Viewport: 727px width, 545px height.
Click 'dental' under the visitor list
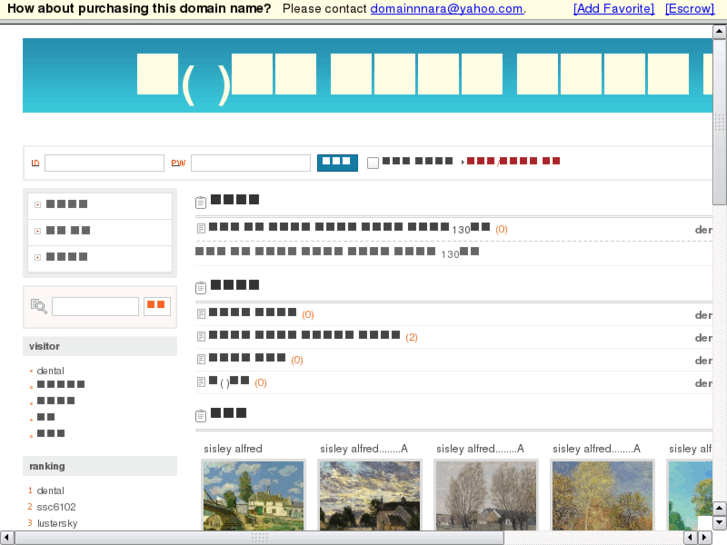pos(51,371)
